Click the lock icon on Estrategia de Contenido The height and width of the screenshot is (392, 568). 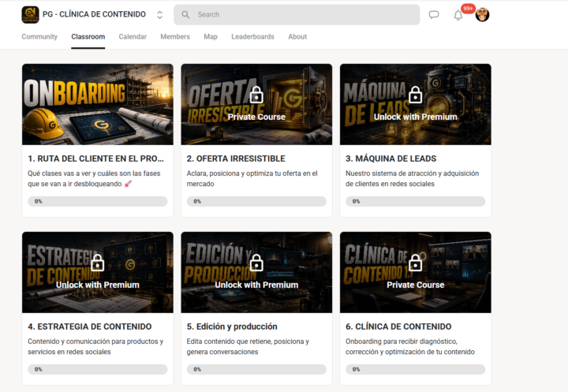pos(98,263)
